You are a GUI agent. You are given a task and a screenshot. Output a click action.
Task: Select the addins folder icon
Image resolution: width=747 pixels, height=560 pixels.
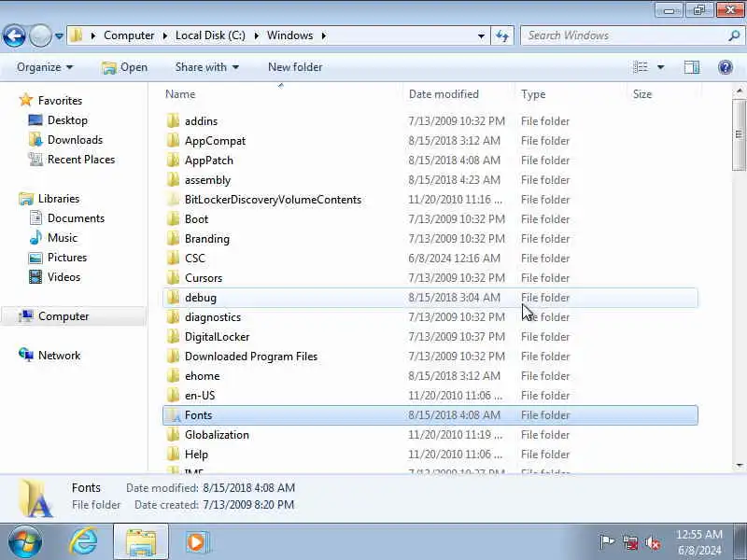173,121
